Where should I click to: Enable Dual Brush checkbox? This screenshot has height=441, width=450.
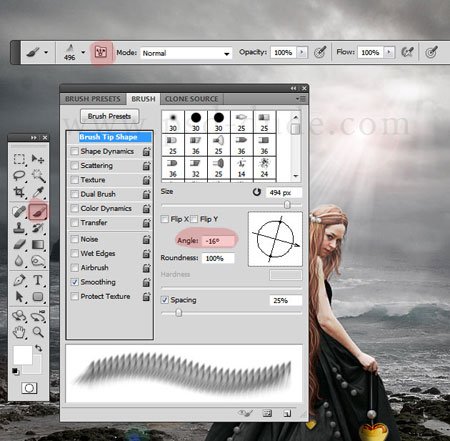pos(75,194)
